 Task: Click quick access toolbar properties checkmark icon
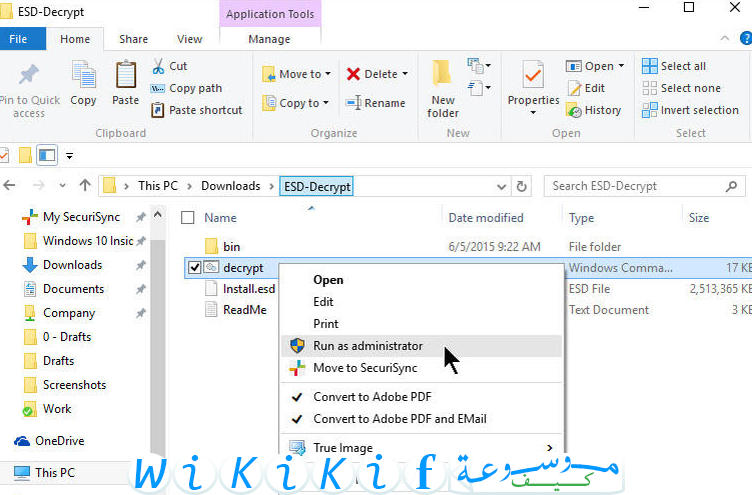tap(4, 155)
